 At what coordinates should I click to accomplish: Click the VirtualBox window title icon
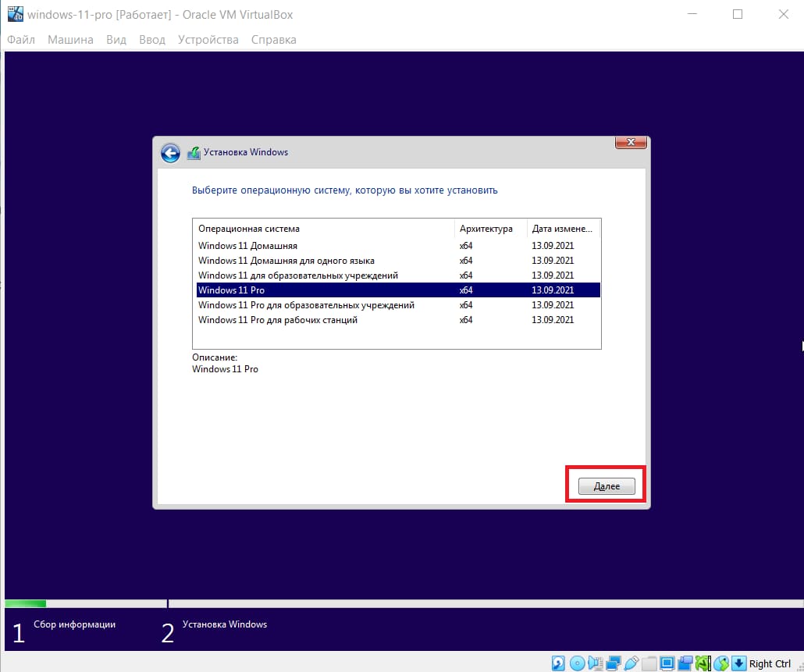click(x=15, y=14)
